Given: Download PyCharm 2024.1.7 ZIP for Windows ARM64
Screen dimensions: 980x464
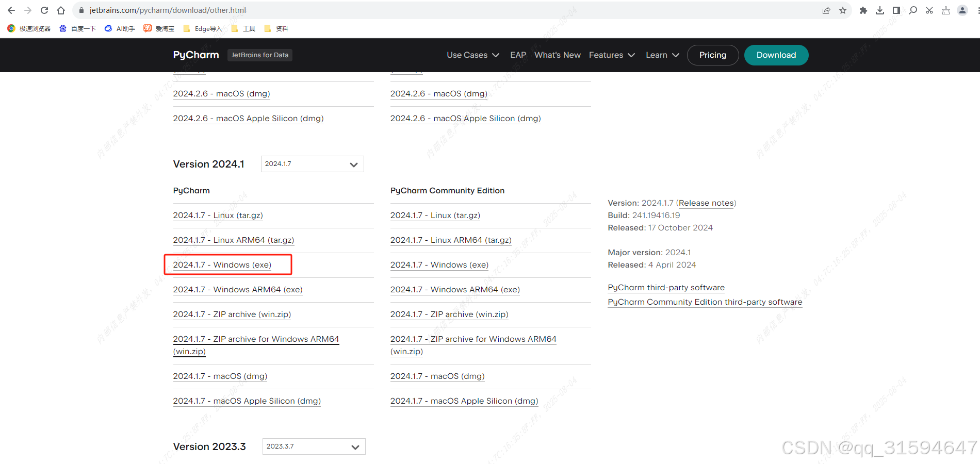Looking at the screenshot, I should 256,345.
